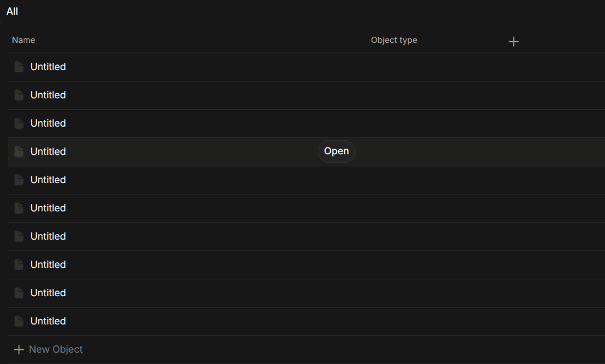Open the Object type column header menu
The width and height of the screenshot is (605, 364).
pyautogui.click(x=394, y=40)
